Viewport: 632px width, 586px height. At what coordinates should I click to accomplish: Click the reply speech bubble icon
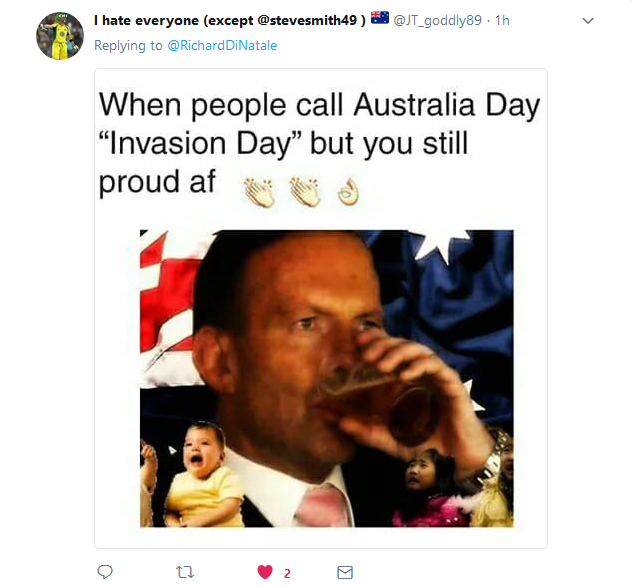click(x=105, y=572)
